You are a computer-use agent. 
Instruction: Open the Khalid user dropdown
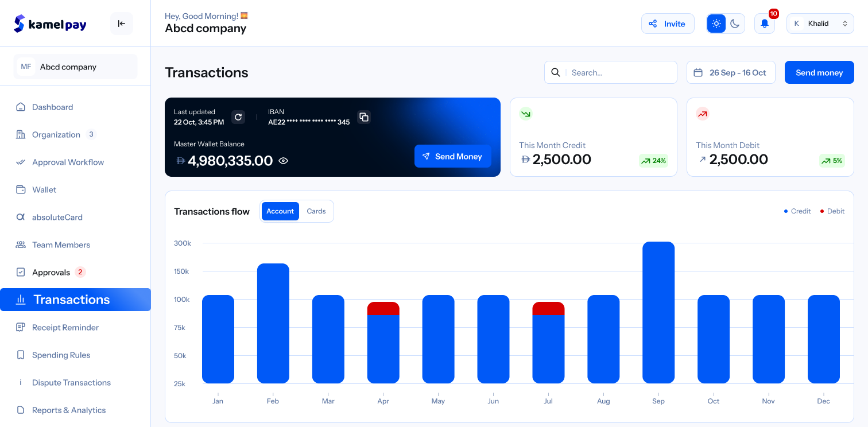coord(820,24)
